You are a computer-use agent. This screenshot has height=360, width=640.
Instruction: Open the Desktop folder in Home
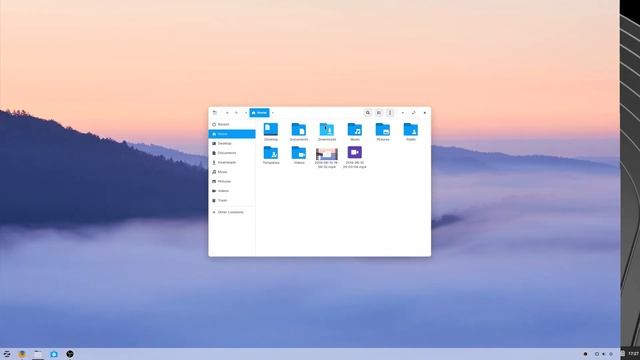(271, 130)
